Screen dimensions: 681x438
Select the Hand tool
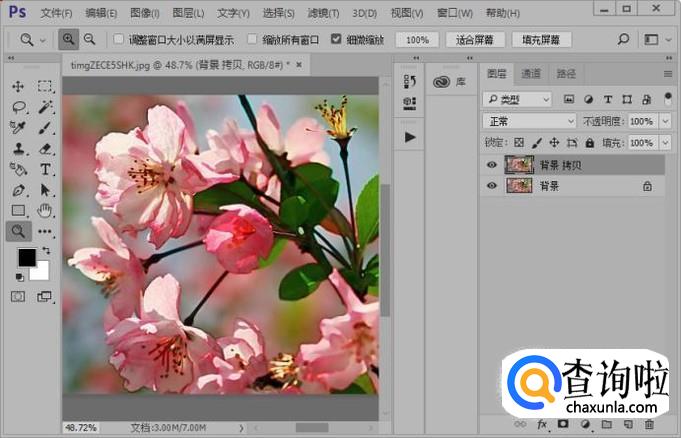click(45, 210)
